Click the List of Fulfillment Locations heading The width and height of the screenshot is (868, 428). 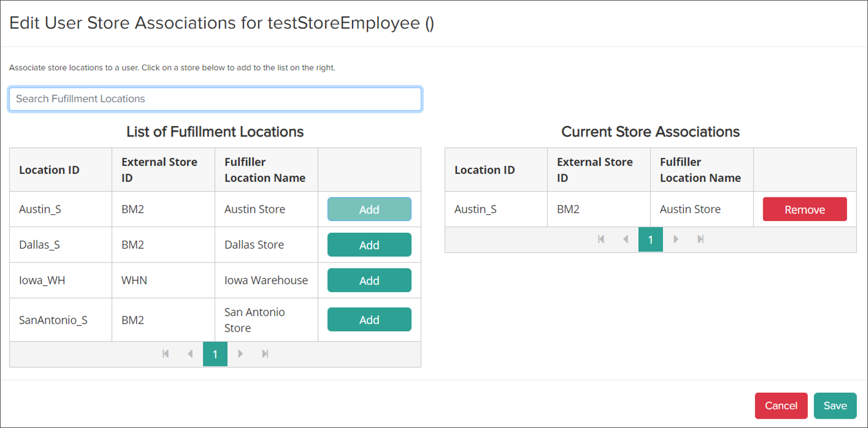[x=215, y=132]
